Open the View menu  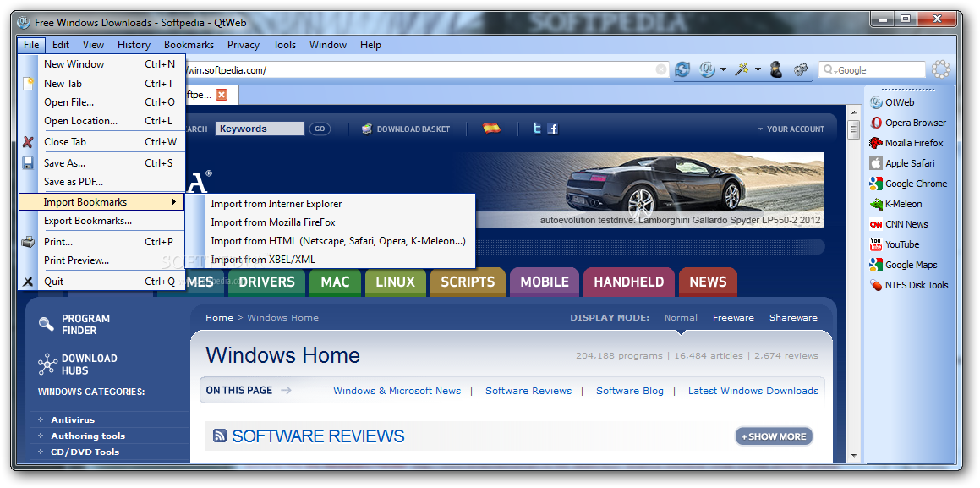pos(93,44)
